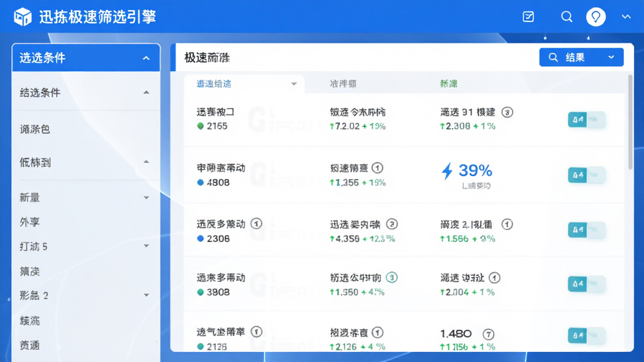Select the 贡通 sidebar item
Viewport: 644px width, 362px height.
pyautogui.click(x=30, y=345)
